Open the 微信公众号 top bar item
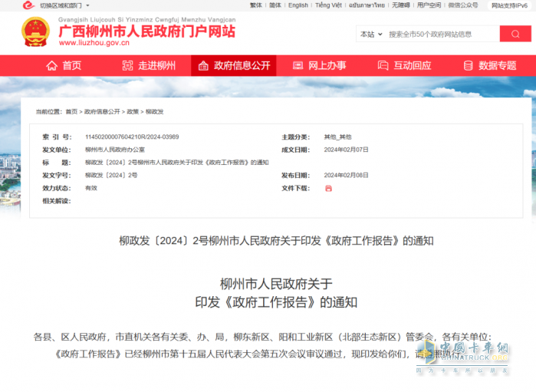The image size is (536, 392). (x=462, y=5)
